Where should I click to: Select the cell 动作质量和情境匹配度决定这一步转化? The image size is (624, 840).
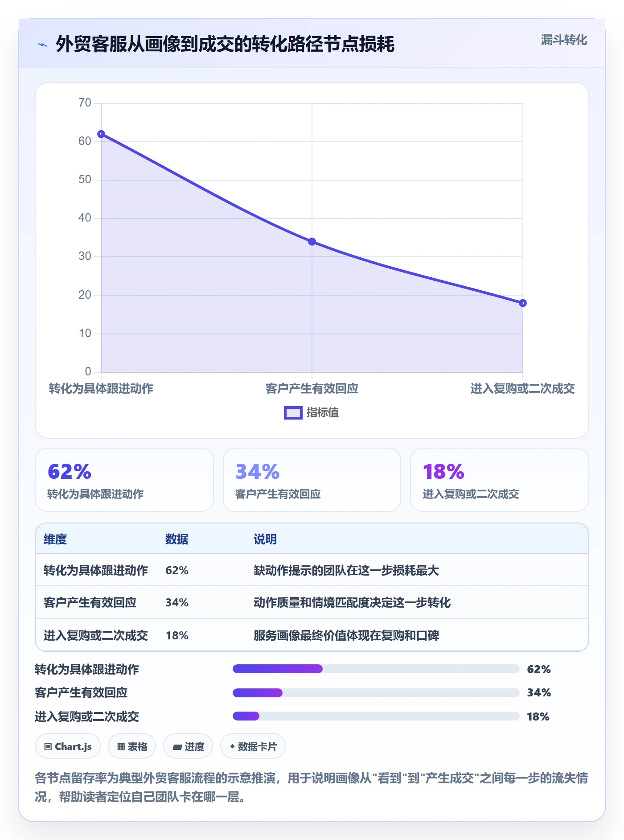pos(352,602)
